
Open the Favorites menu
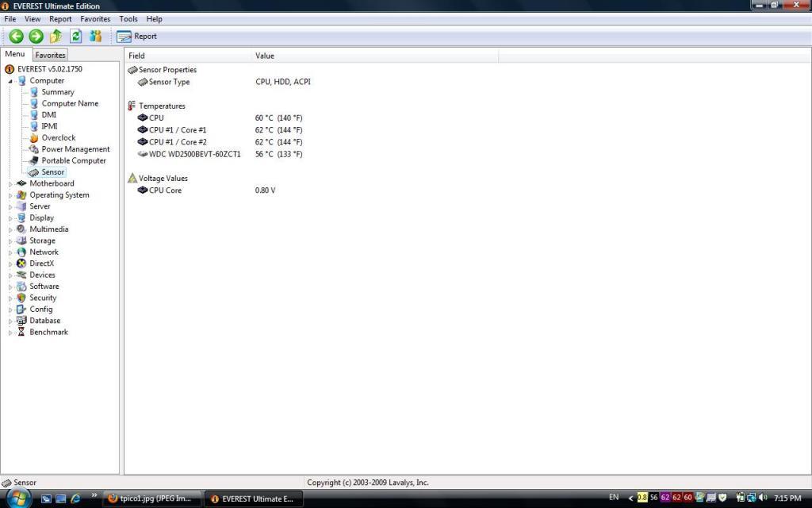[95, 19]
